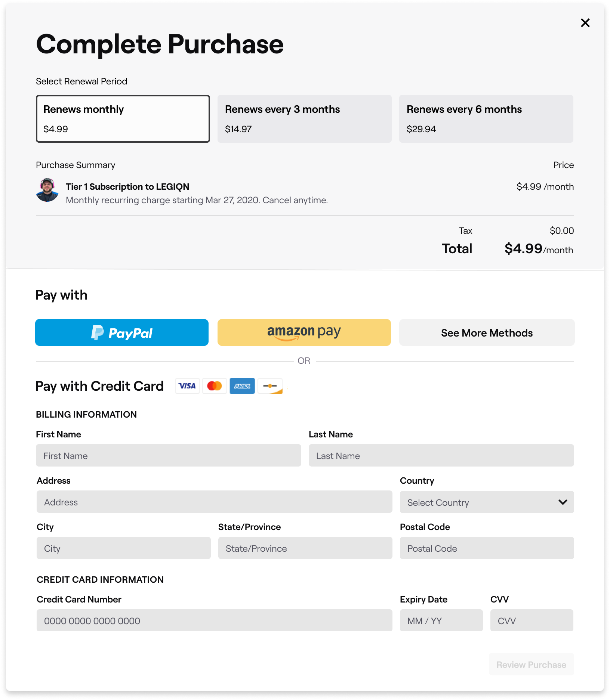610x700 pixels.
Task: Select the Renews monthly option
Action: point(123,119)
